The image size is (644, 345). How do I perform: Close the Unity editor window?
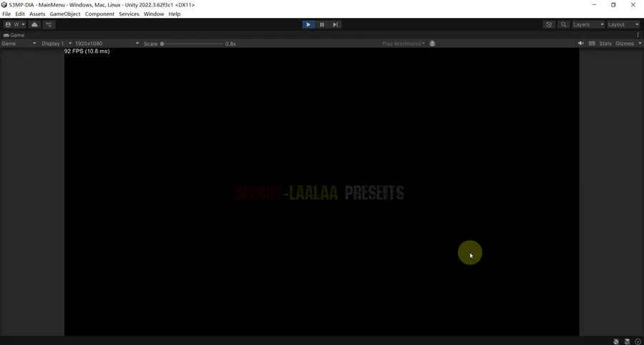click(x=633, y=5)
